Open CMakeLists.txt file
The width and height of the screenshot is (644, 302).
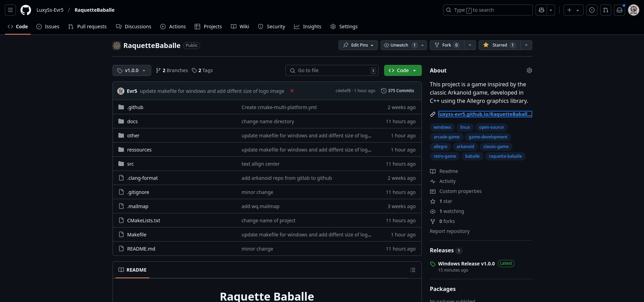tap(144, 221)
